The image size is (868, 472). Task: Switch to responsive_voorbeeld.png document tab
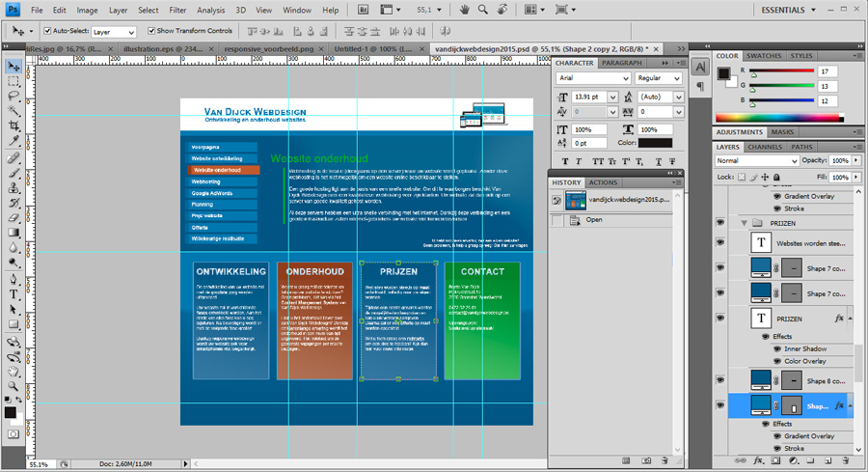pyautogui.click(x=269, y=49)
